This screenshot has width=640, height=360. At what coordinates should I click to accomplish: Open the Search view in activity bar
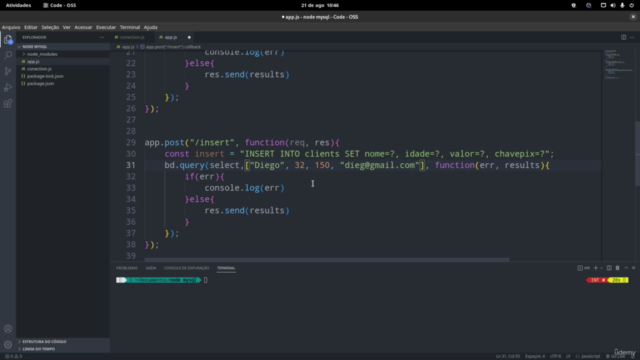8,55
